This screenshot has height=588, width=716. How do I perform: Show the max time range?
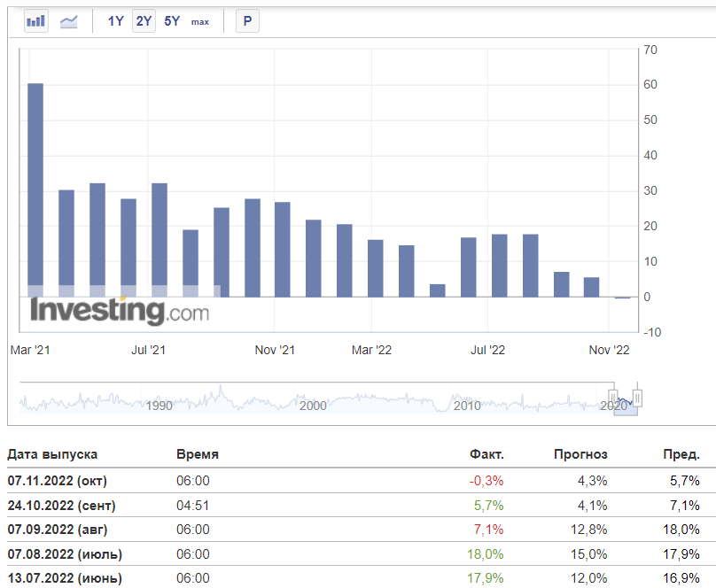pyautogui.click(x=200, y=21)
